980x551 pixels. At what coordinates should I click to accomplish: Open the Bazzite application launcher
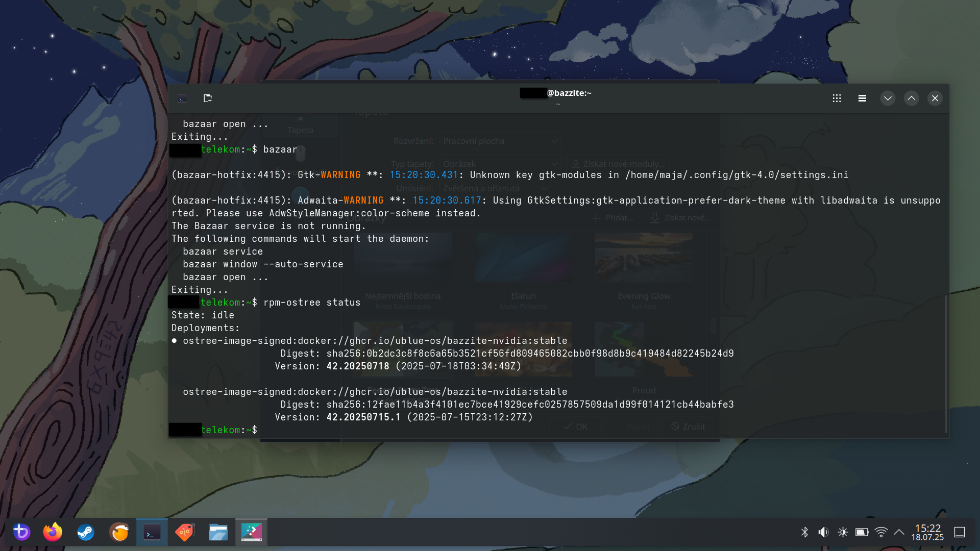(x=21, y=532)
